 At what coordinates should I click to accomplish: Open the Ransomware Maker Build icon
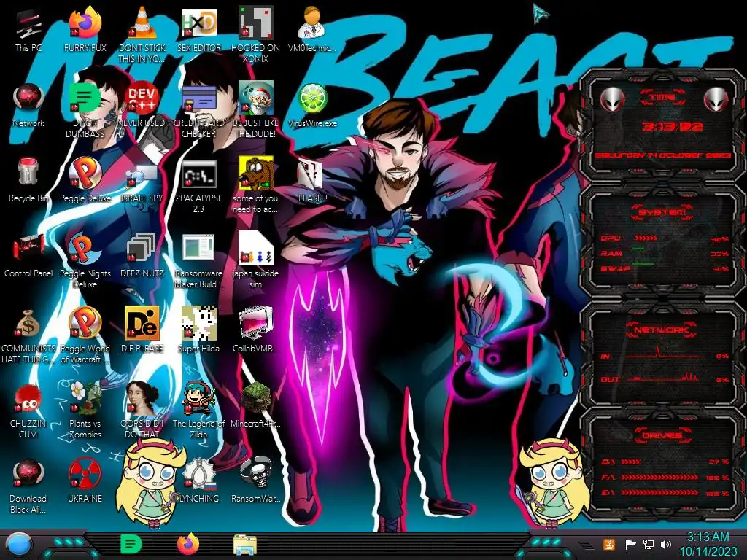[198, 260]
